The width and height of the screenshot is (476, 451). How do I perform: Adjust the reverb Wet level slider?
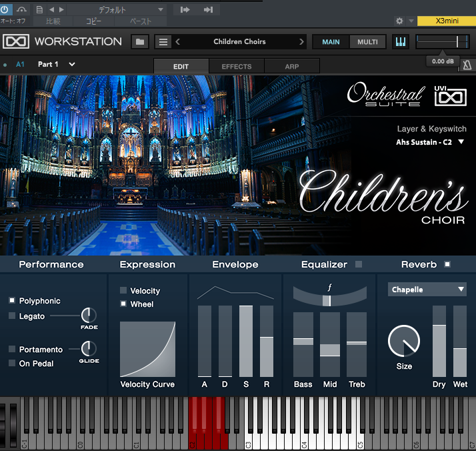tap(460, 341)
